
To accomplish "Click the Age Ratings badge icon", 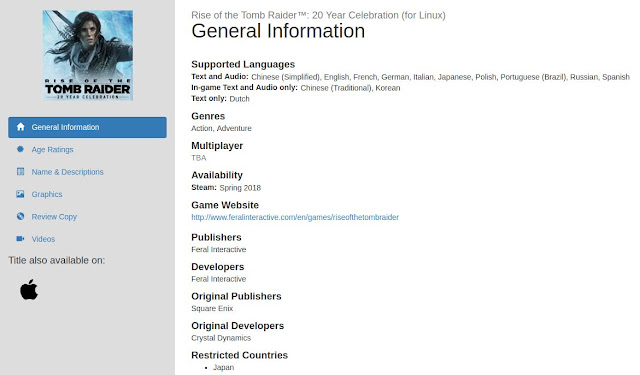I will (x=20, y=149).
